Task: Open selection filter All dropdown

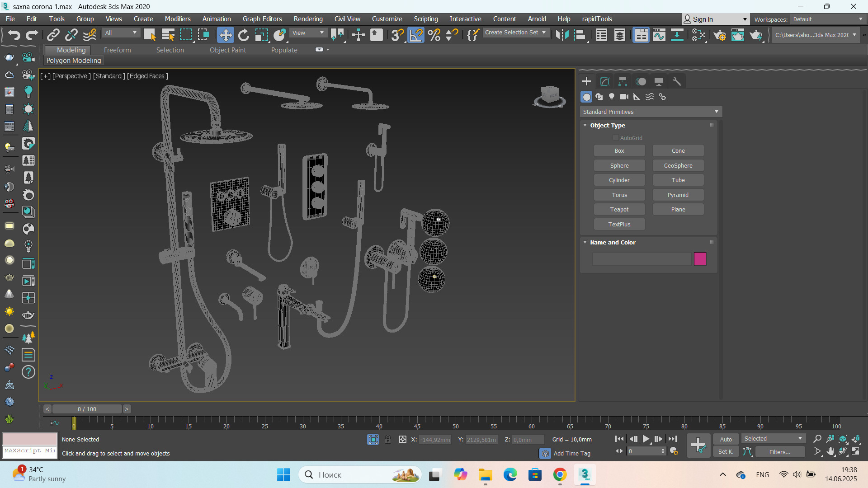Action: point(121,33)
